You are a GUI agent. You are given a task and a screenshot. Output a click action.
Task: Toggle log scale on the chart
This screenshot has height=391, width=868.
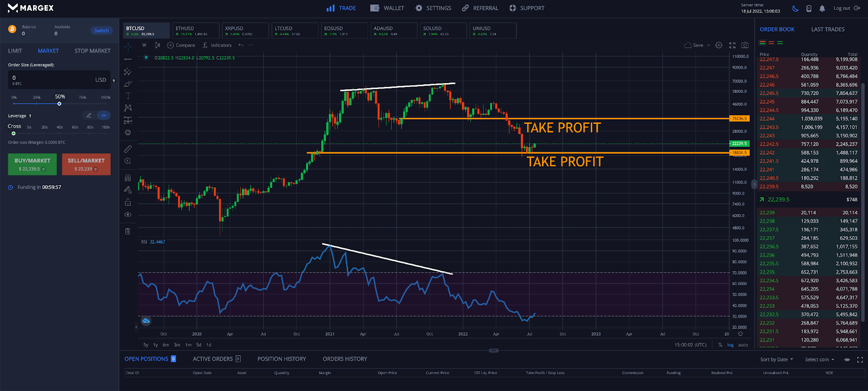pyautogui.click(x=730, y=345)
